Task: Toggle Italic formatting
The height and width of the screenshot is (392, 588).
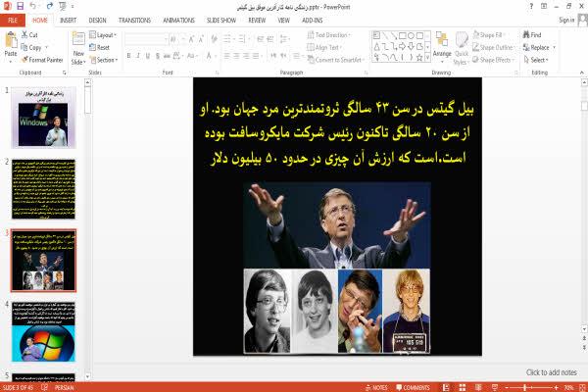Action: [138, 56]
